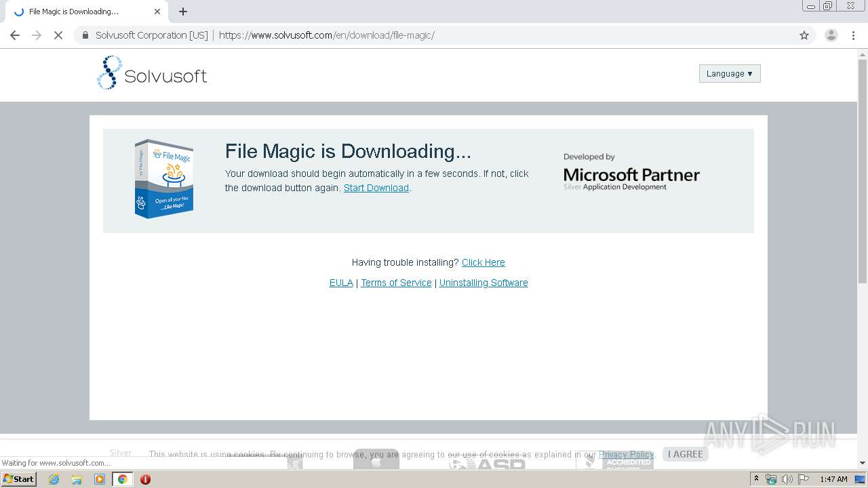Image resolution: width=868 pixels, height=488 pixels.
Task: Click the Show desktop button
Action: click(860, 479)
